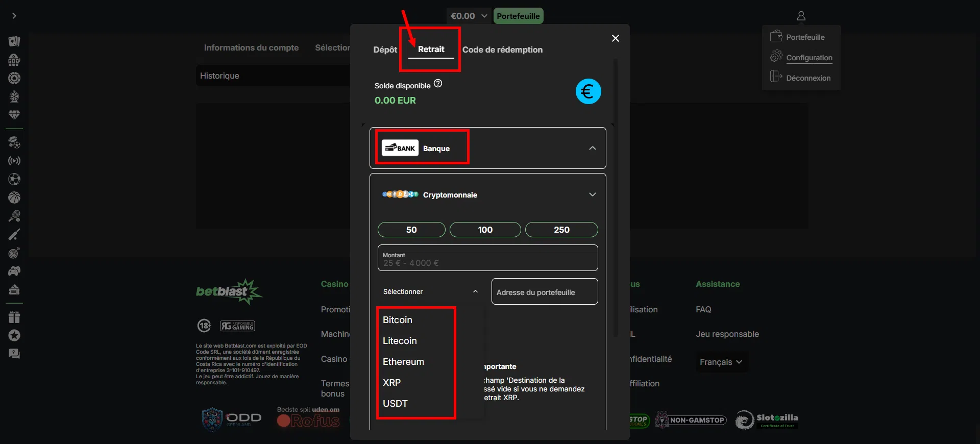Switch to the Dépôt tab

(x=385, y=50)
